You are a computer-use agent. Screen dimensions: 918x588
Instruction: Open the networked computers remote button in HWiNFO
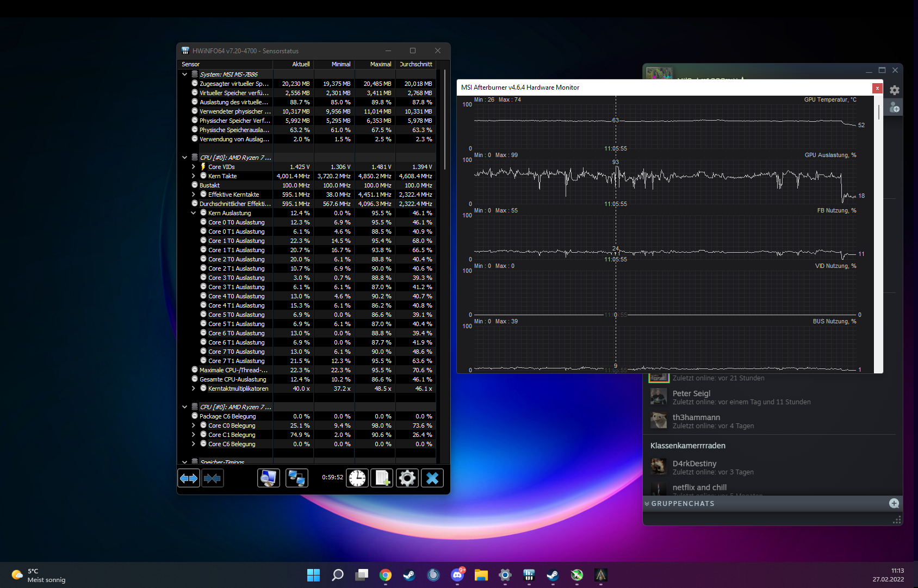[x=297, y=478]
